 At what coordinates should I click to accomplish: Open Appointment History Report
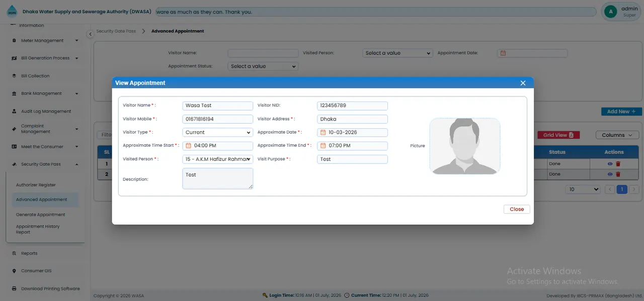click(x=38, y=229)
